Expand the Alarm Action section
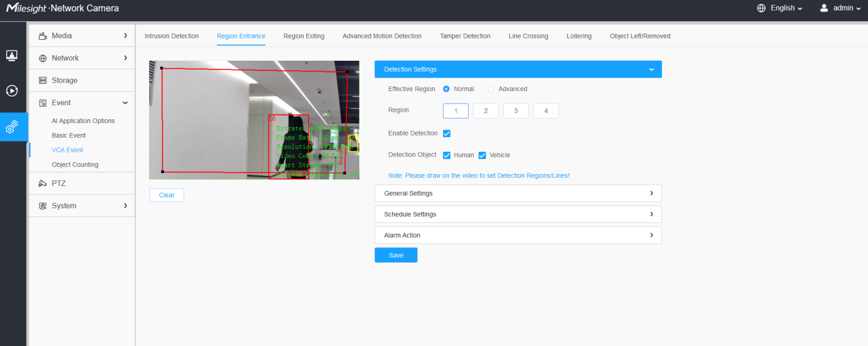Viewport: 868px width, 346px height. [x=518, y=235]
